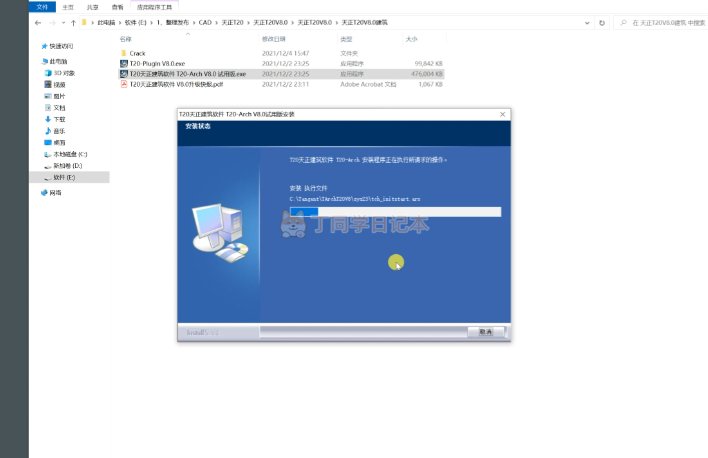Image resolution: width=708 pixels, height=458 pixels.
Task: Click the 476,004 KB size cell
Action: click(427, 74)
